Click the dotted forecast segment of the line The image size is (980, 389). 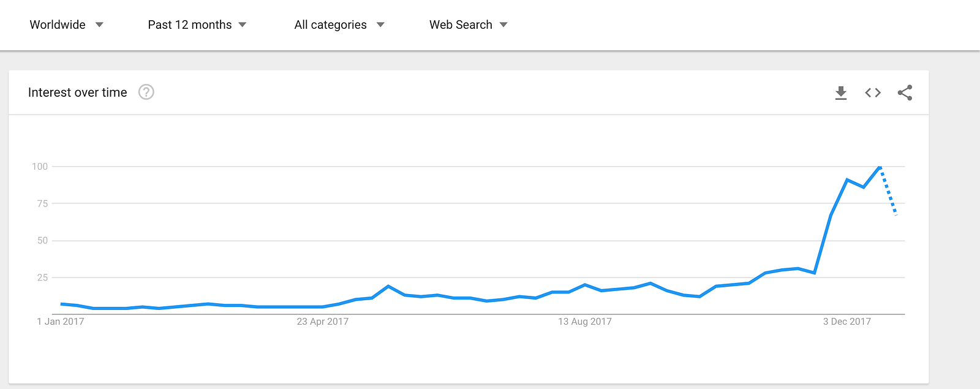pos(889,192)
